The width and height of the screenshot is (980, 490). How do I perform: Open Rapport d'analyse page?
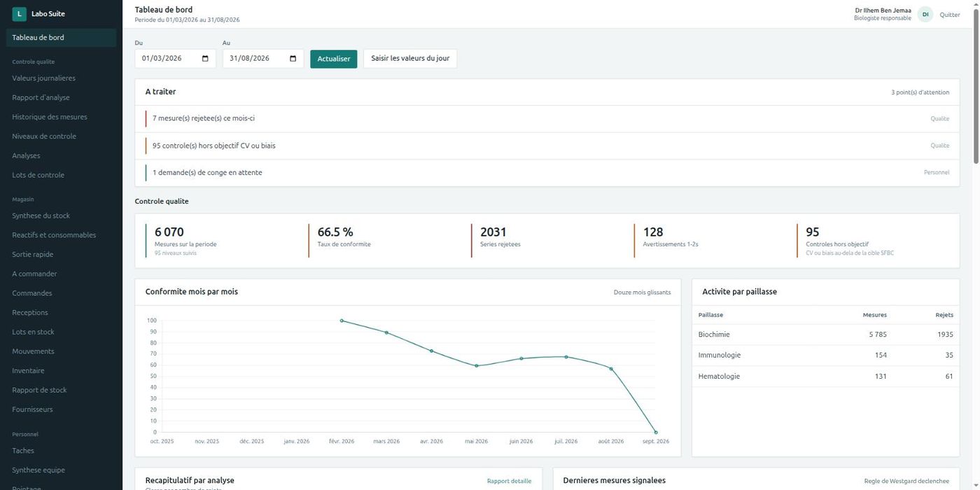point(41,98)
